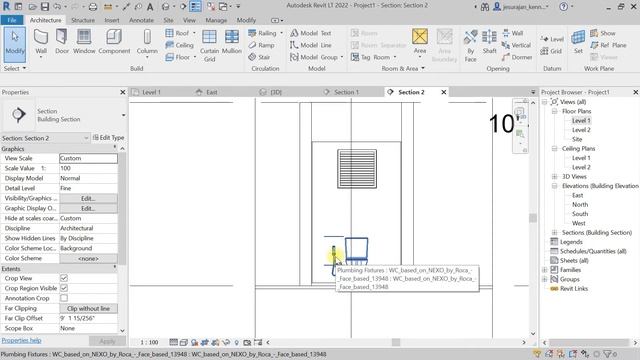Open the Manage ribbon tab
The image size is (640, 360).
coord(216,20)
